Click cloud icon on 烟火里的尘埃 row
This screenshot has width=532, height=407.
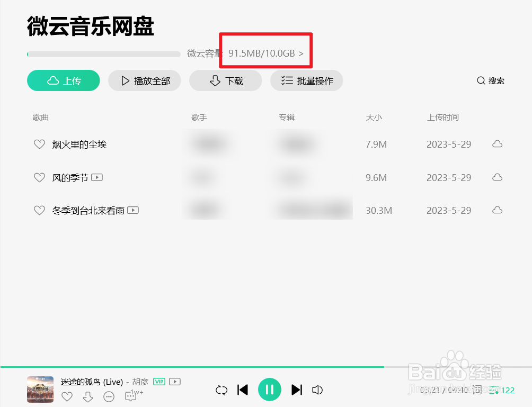tap(498, 144)
